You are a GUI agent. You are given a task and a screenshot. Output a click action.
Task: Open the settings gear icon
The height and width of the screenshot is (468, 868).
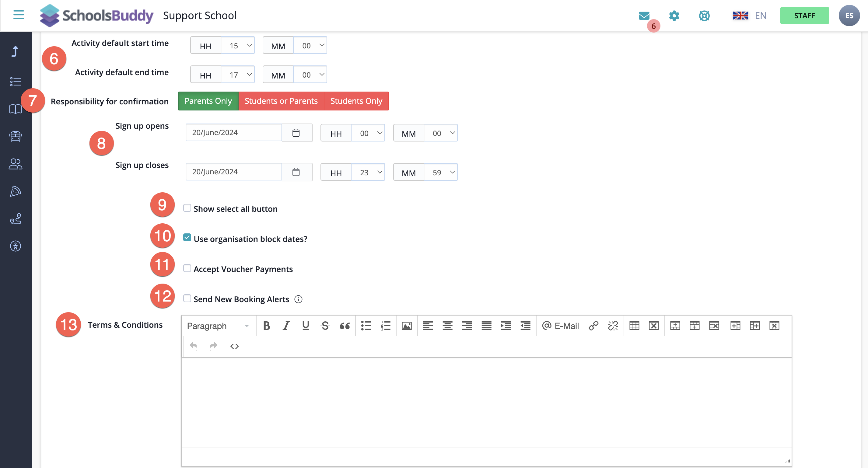click(674, 16)
